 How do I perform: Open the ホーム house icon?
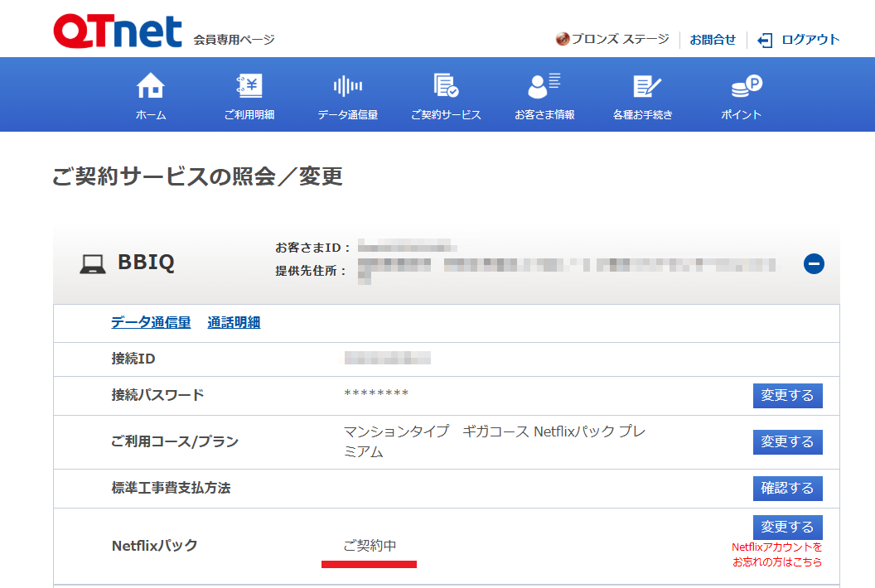coord(151,85)
